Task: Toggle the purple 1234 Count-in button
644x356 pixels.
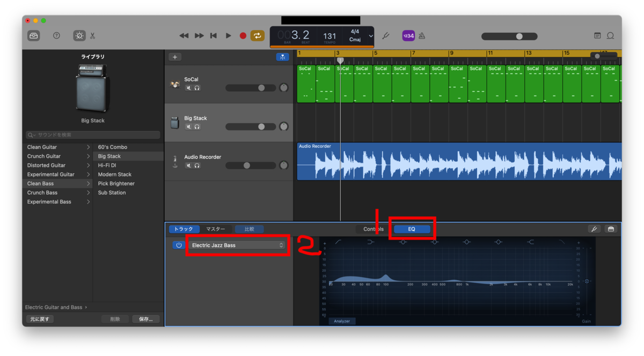Action: click(408, 36)
